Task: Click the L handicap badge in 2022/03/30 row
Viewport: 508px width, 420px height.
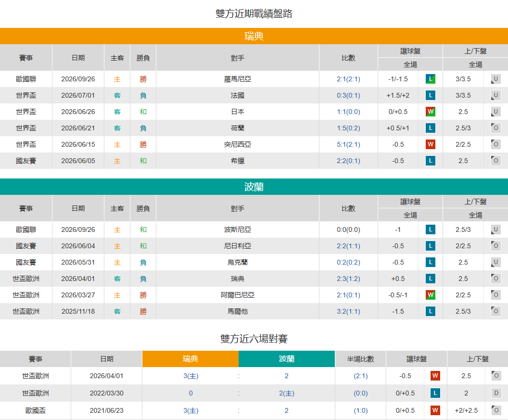Action: (435, 393)
